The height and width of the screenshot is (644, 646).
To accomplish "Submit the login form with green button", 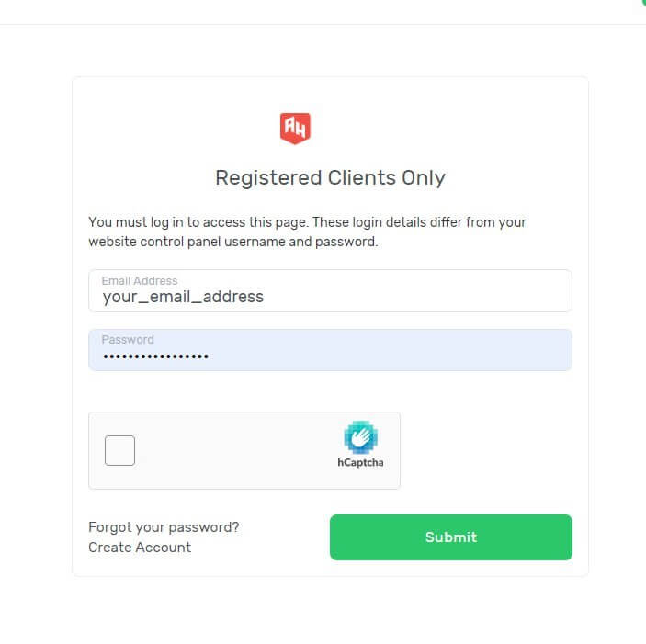I will 450,537.
